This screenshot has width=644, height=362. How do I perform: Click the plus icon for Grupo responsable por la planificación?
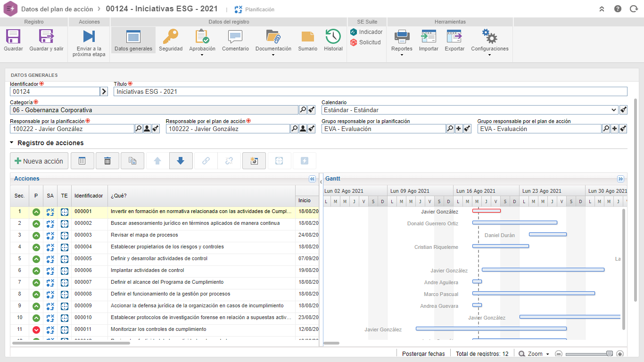click(458, 129)
